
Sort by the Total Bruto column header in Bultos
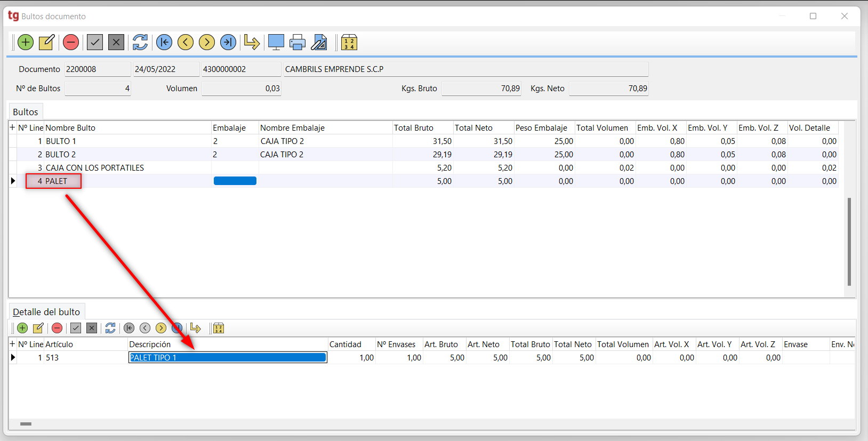click(423, 128)
